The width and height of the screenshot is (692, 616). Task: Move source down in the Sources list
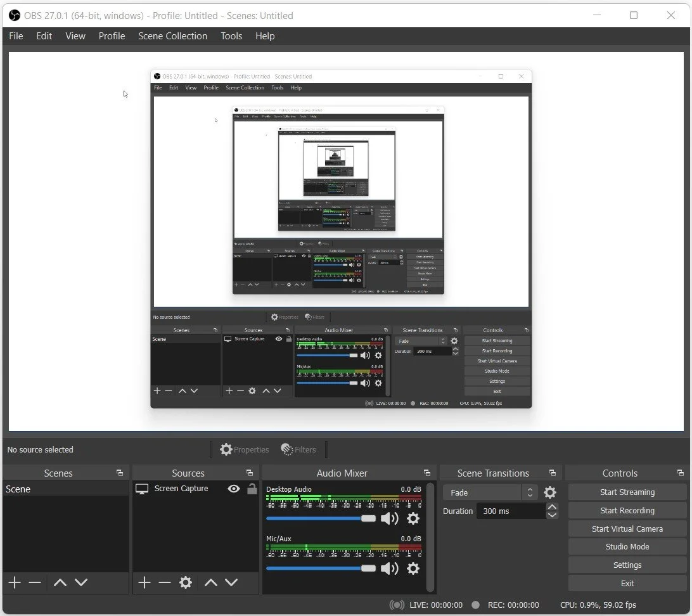(232, 582)
